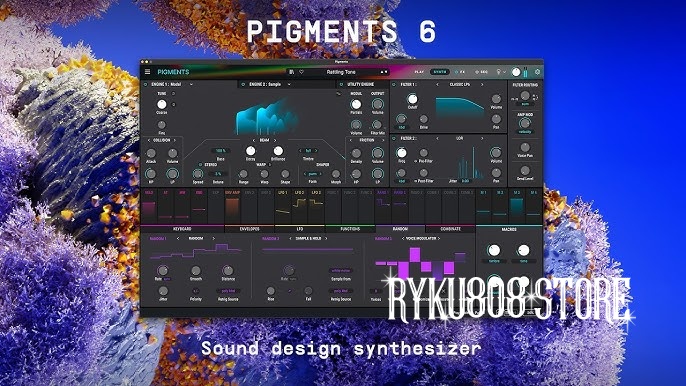Switch to the FX view
Screen dimensions: 686x386
(x=460, y=72)
